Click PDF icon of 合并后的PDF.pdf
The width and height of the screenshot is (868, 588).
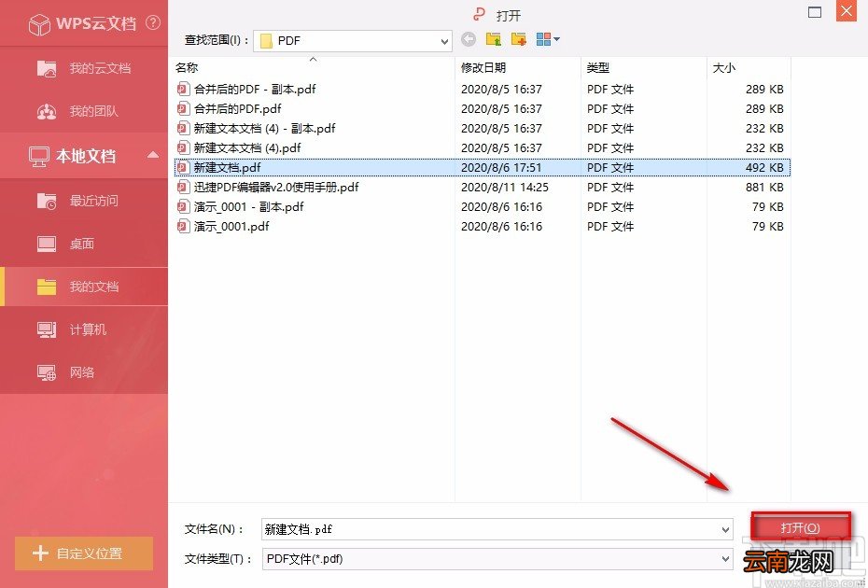tap(183, 108)
